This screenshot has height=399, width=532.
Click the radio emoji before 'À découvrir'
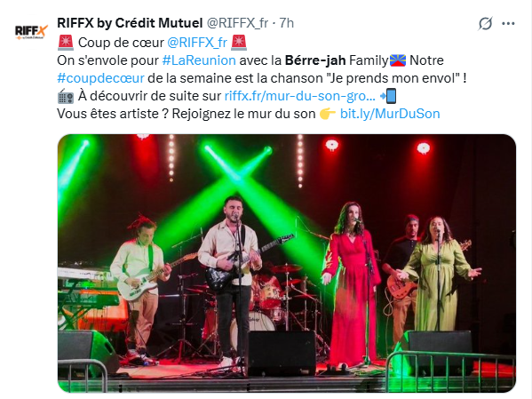click(66, 96)
